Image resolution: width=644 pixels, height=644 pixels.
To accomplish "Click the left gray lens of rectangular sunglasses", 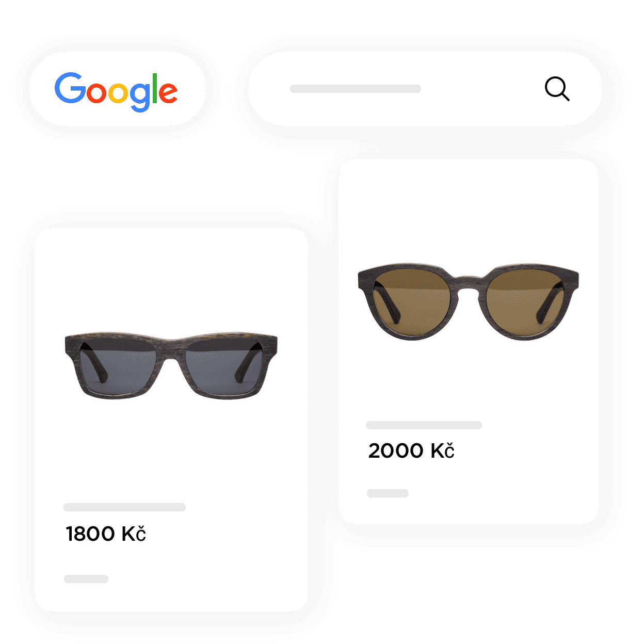I will pos(121,367).
